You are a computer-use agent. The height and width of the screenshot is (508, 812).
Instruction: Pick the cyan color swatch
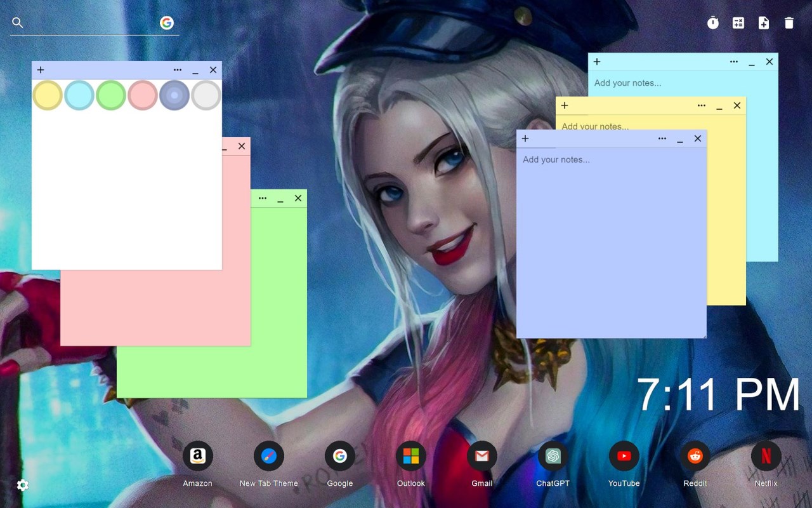coord(79,95)
